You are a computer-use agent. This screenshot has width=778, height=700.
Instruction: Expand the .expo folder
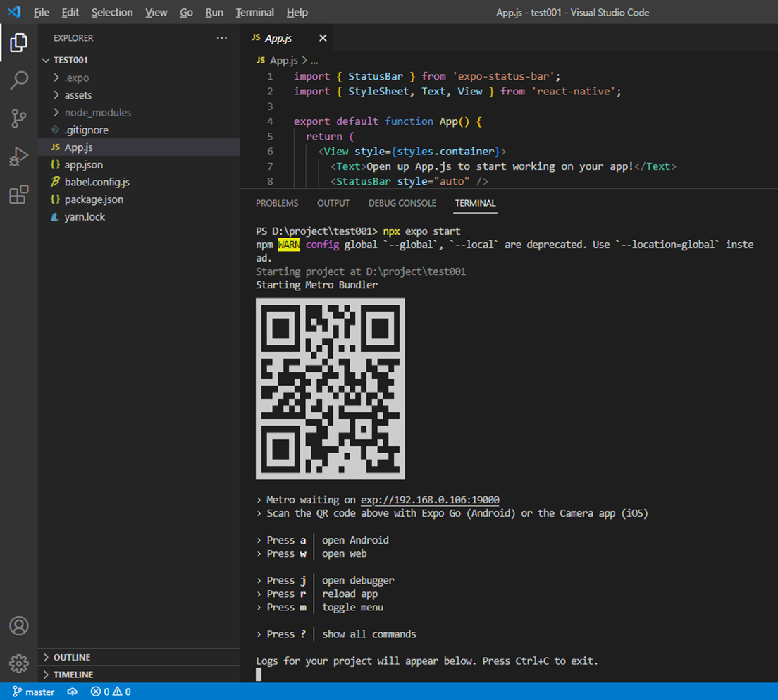[x=56, y=78]
